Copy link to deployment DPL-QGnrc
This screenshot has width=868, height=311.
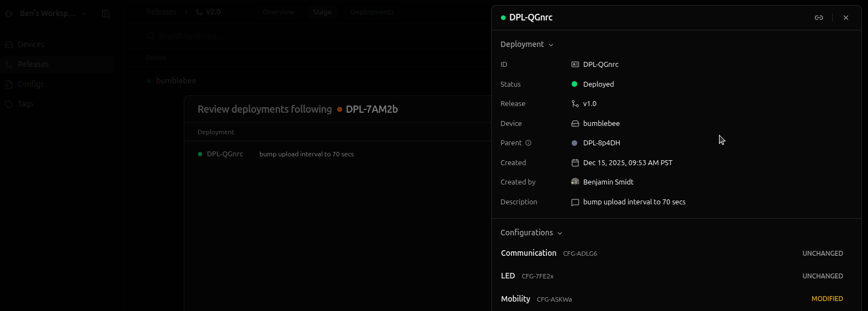point(819,18)
